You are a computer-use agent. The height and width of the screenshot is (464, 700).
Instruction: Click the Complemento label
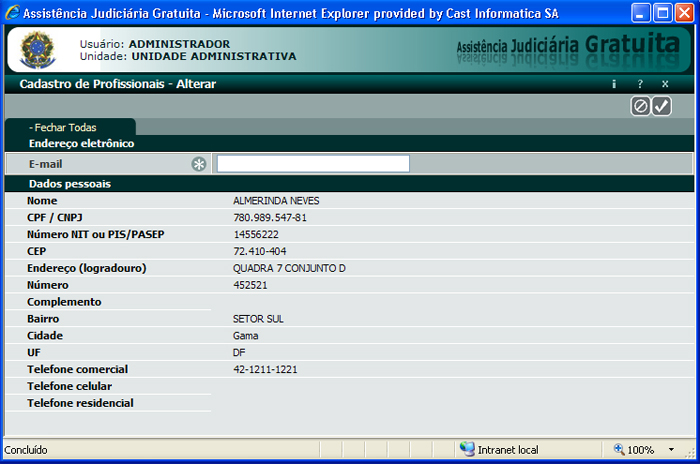pos(64,302)
